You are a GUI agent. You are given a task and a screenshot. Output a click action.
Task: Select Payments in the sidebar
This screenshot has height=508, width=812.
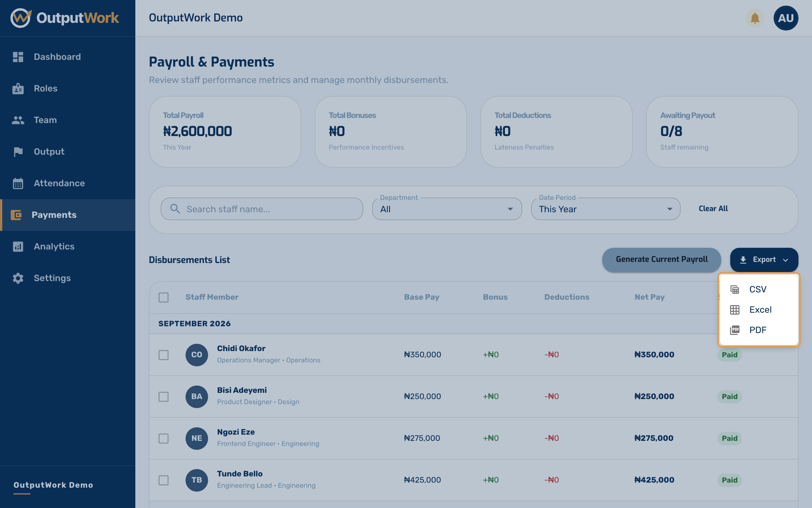click(x=67, y=215)
